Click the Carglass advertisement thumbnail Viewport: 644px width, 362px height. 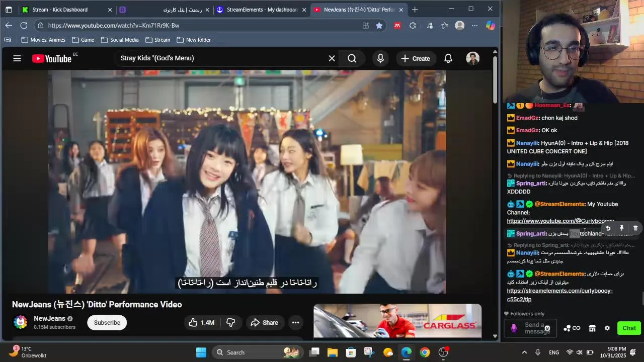[397, 321]
